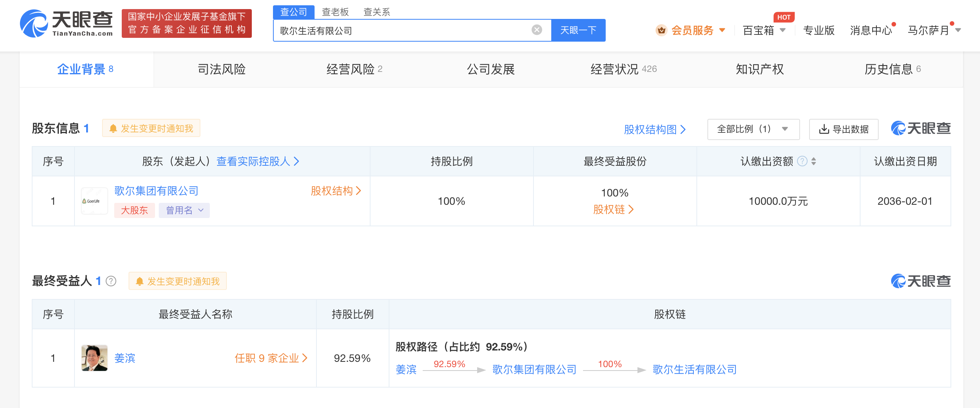
Task: Expand the 曾用名 tag
Action: coord(184,210)
